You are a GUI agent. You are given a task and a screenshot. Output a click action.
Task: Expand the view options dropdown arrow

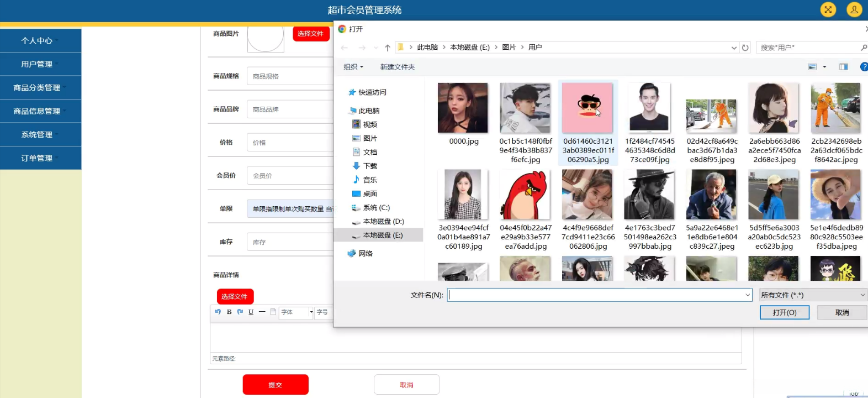pyautogui.click(x=824, y=67)
